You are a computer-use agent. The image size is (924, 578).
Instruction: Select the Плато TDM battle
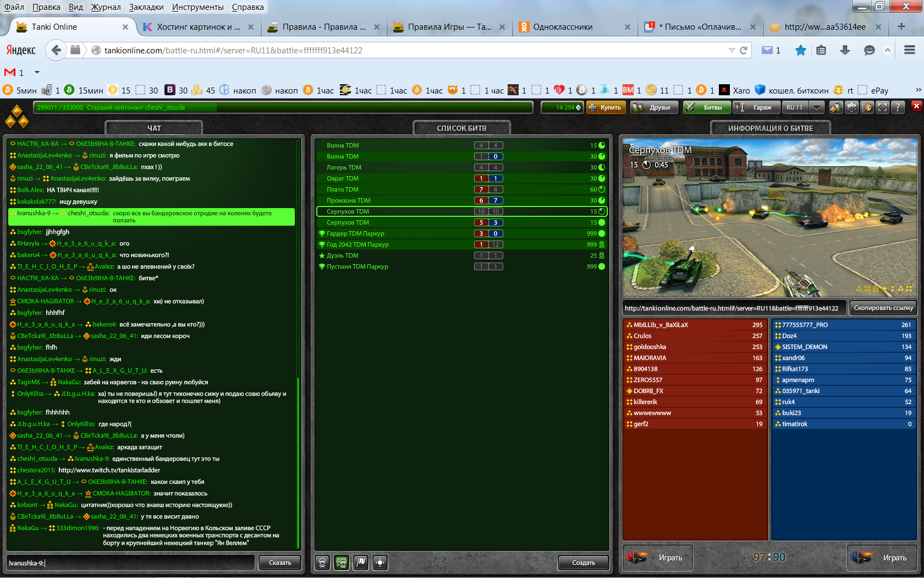point(462,189)
